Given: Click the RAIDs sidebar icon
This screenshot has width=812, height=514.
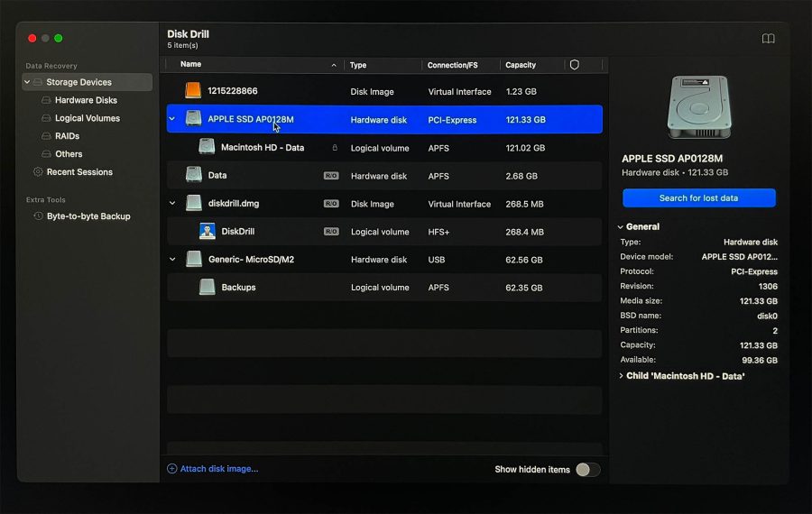Looking at the screenshot, I should click(46, 135).
